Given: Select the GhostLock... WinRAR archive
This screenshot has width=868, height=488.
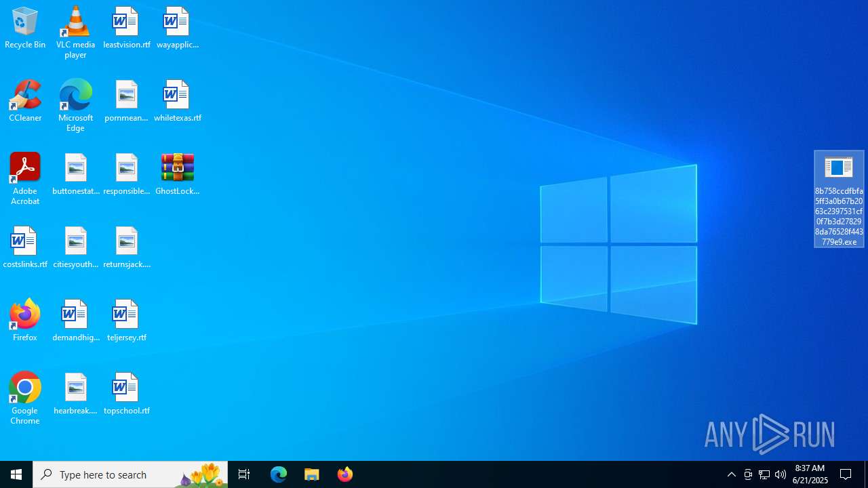Looking at the screenshot, I should pos(177,174).
